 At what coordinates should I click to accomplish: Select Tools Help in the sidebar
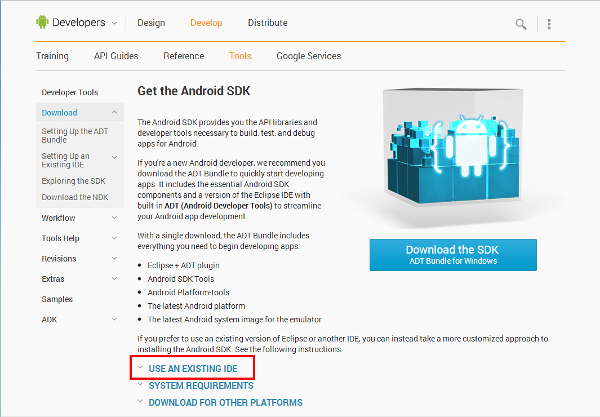coord(60,238)
